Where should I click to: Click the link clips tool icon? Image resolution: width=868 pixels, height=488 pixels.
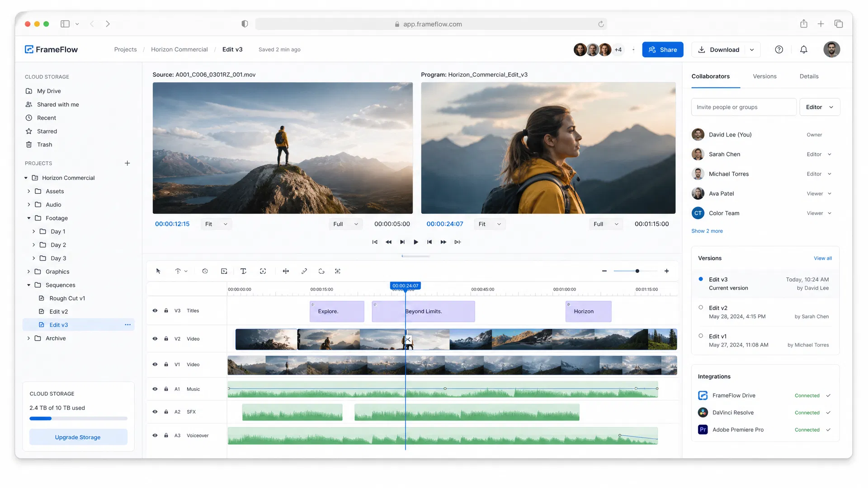coord(304,271)
